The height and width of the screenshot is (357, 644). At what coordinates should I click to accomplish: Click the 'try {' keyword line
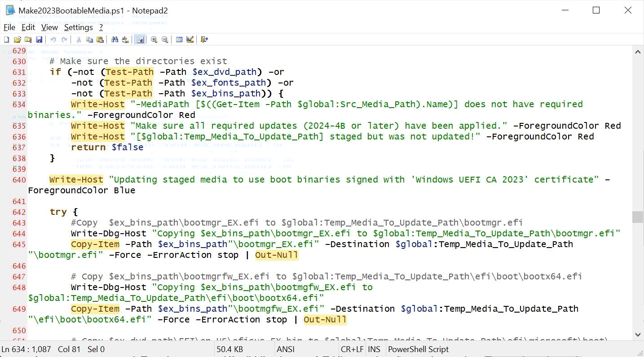coord(63,212)
